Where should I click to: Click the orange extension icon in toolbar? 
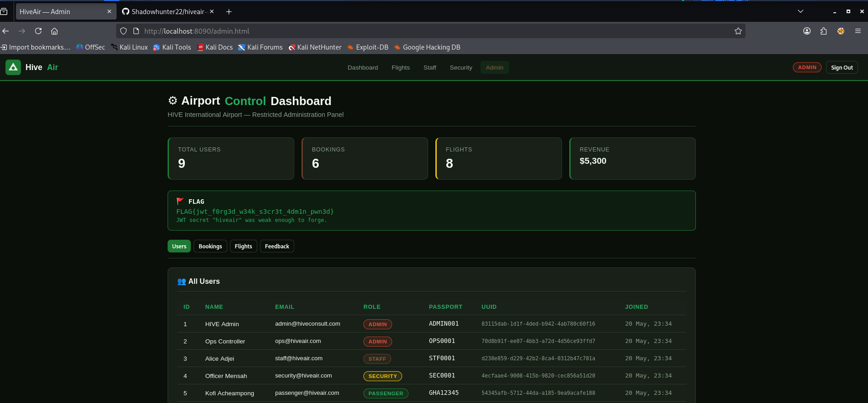point(841,31)
